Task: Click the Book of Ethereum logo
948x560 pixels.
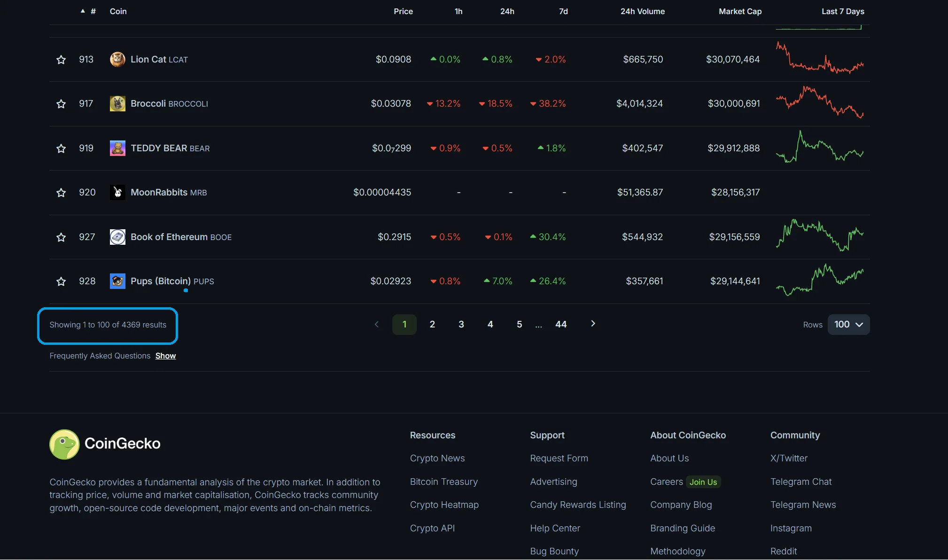Action: 117,237
